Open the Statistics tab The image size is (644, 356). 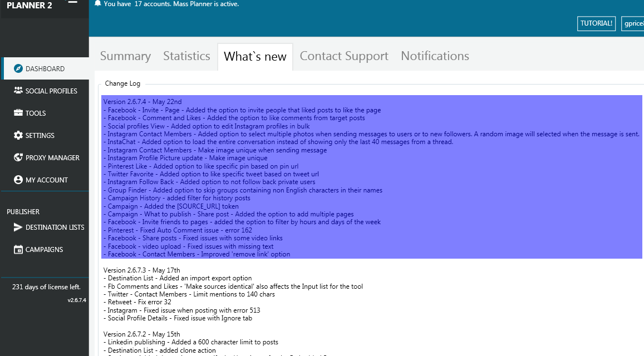186,56
